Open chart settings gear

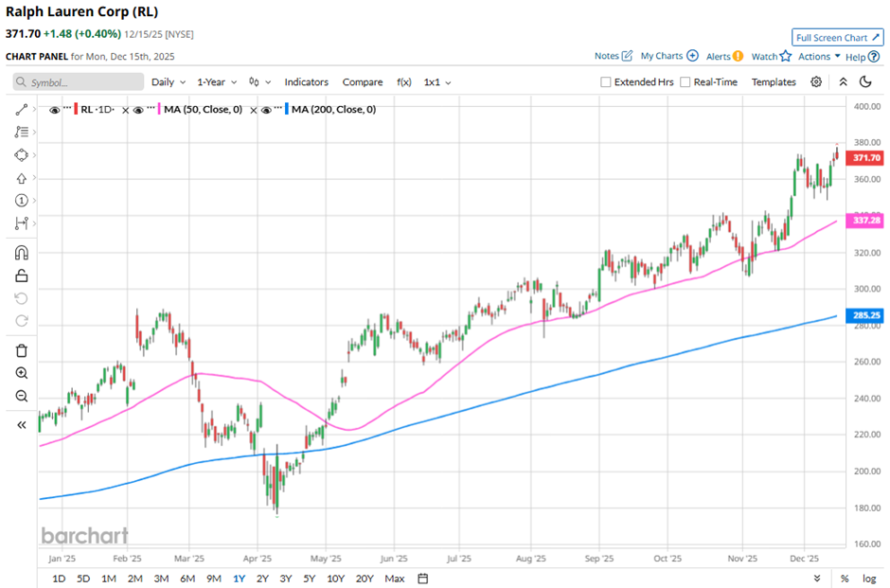point(816,82)
